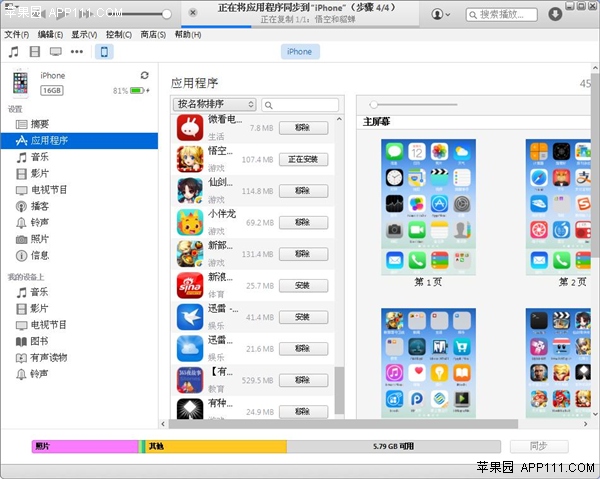Open the 商店(S) menu
This screenshot has width=600, height=479.
(x=153, y=34)
